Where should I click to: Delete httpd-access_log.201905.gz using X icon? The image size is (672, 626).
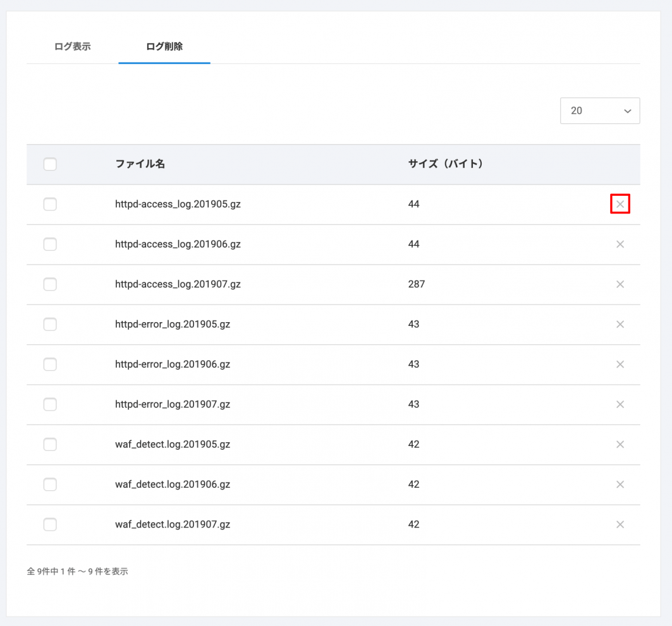(x=620, y=204)
